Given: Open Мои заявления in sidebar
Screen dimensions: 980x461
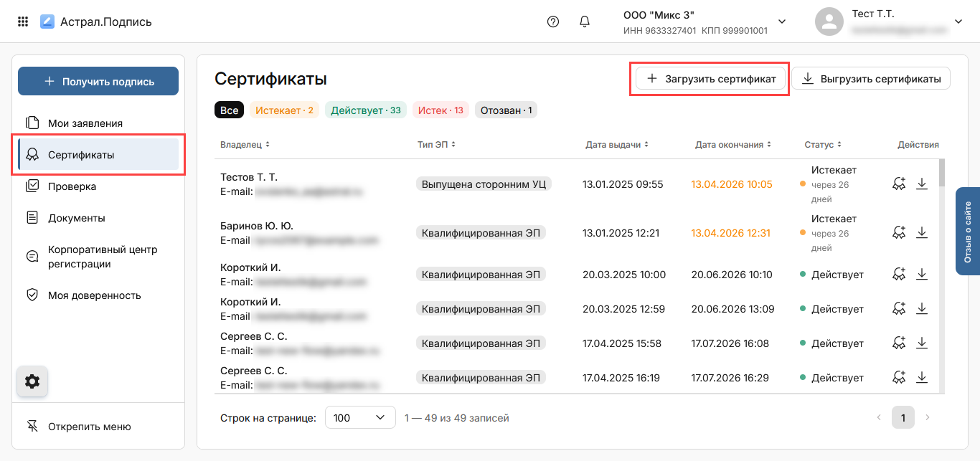Looking at the screenshot, I should (x=85, y=123).
